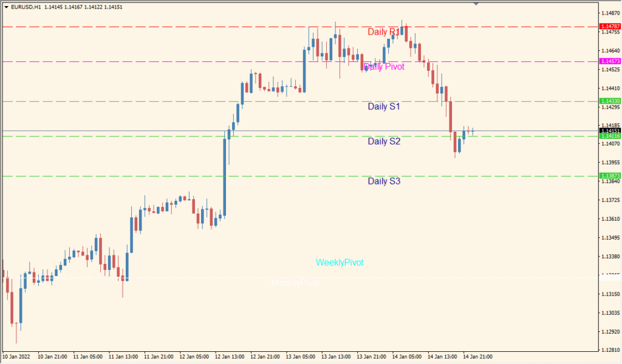Click the 11 Jan 13:00 time label

click(123, 357)
